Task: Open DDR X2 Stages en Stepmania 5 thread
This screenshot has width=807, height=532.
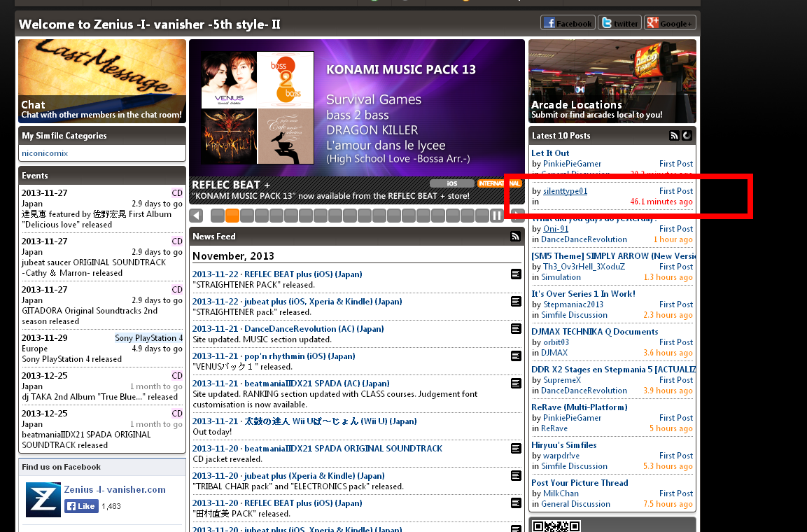Action: pos(614,370)
